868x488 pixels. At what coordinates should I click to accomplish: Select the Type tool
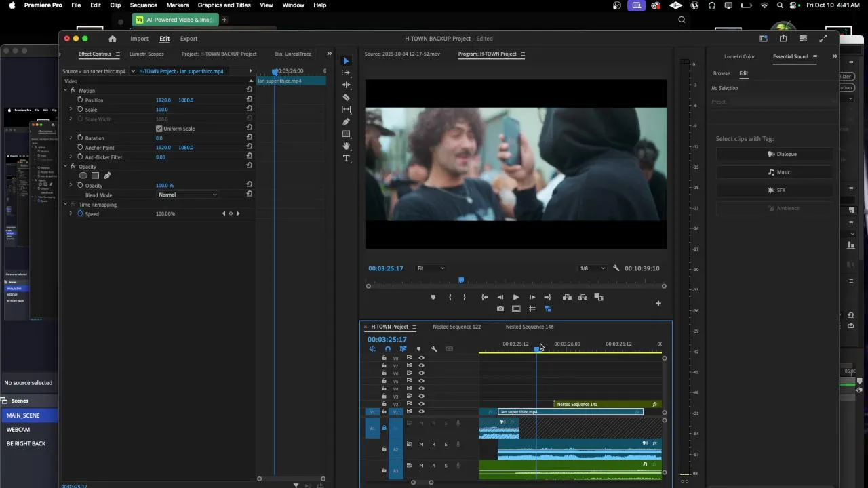tap(347, 158)
